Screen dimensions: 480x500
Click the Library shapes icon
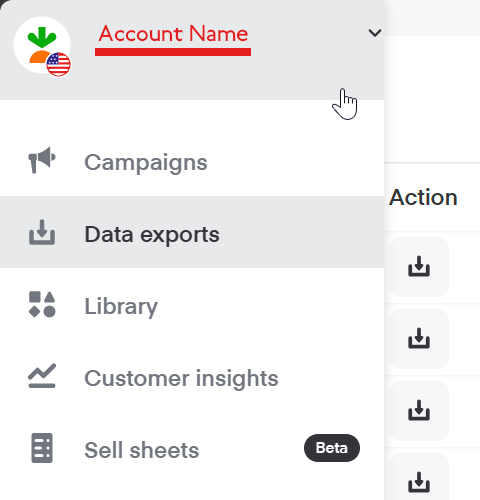(42, 304)
